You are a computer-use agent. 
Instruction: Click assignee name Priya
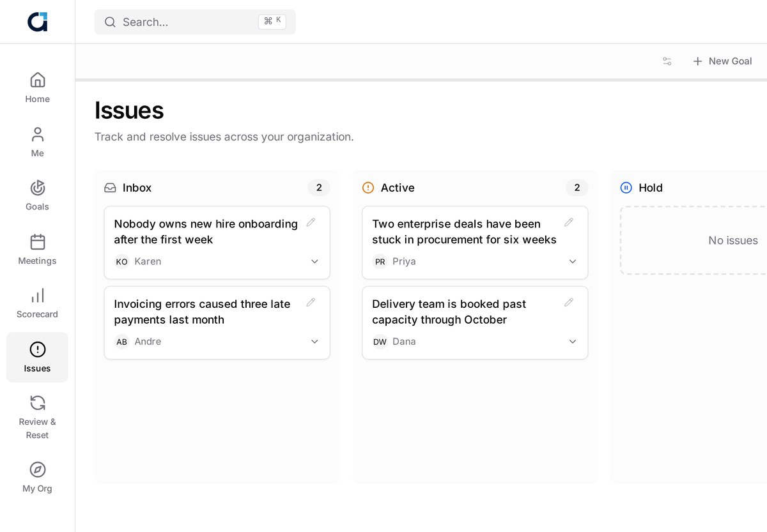[404, 261]
